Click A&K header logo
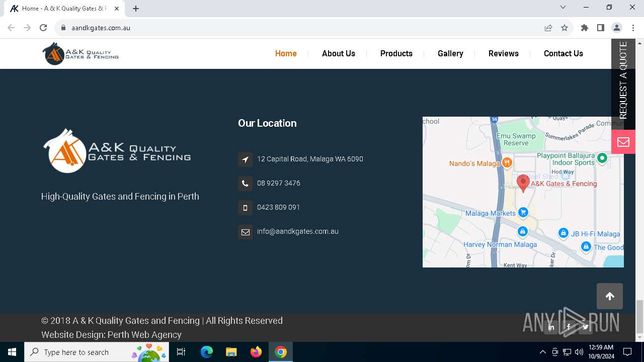 click(x=80, y=53)
